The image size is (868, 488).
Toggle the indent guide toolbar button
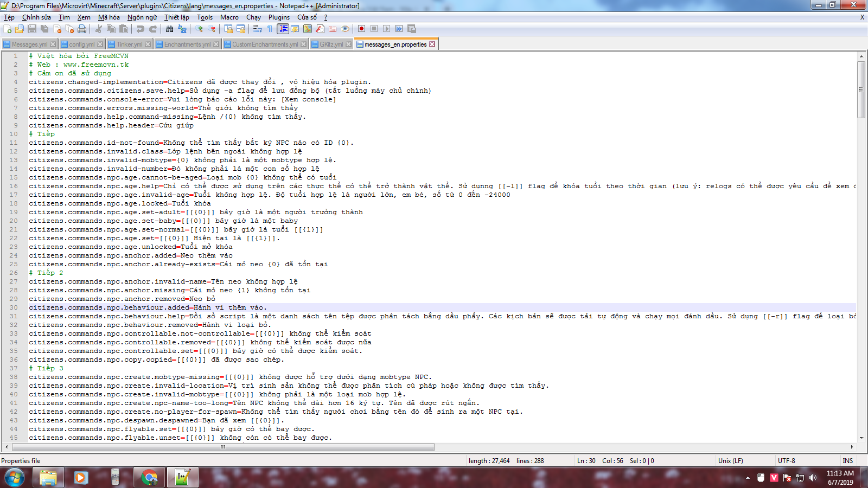click(x=283, y=29)
